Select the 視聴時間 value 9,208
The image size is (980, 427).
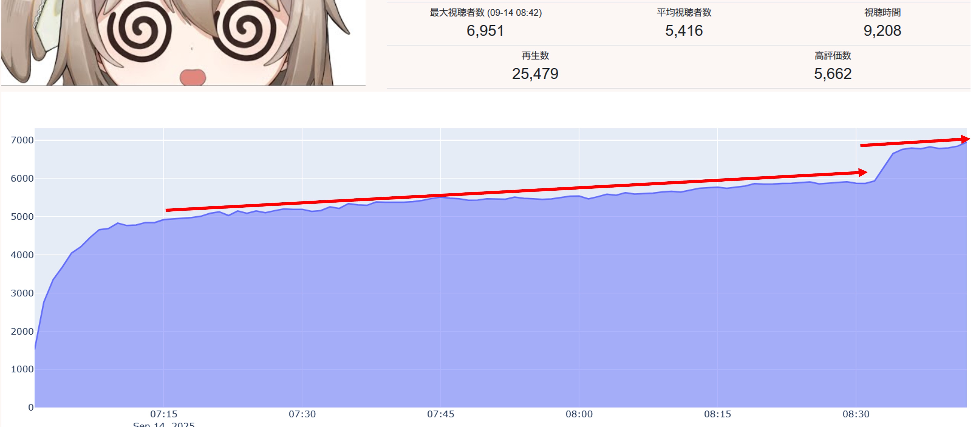pyautogui.click(x=882, y=31)
